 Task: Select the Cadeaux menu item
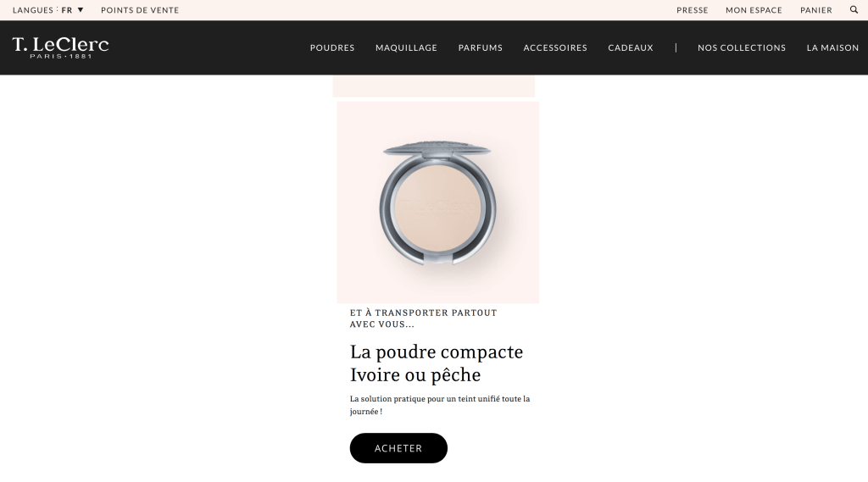coord(631,47)
